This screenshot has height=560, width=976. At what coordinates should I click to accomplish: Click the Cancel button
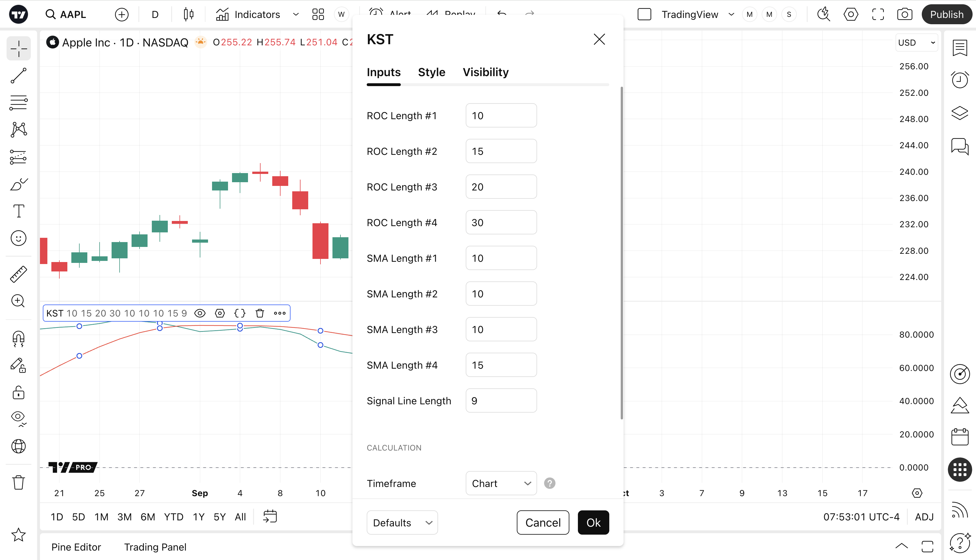click(543, 523)
